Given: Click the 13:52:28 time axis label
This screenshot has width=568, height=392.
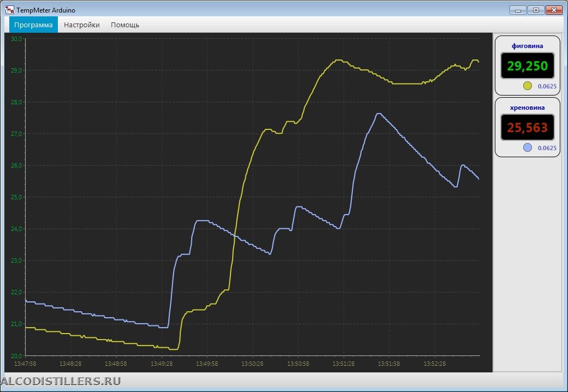Looking at the screenshot, I should [435, 364].
